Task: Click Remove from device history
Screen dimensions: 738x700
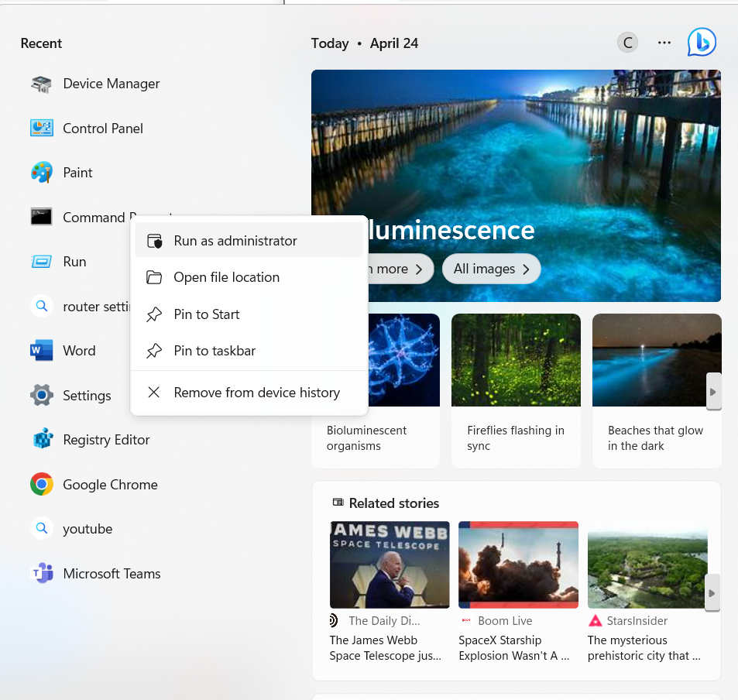Action: click(x=256, y=393)
